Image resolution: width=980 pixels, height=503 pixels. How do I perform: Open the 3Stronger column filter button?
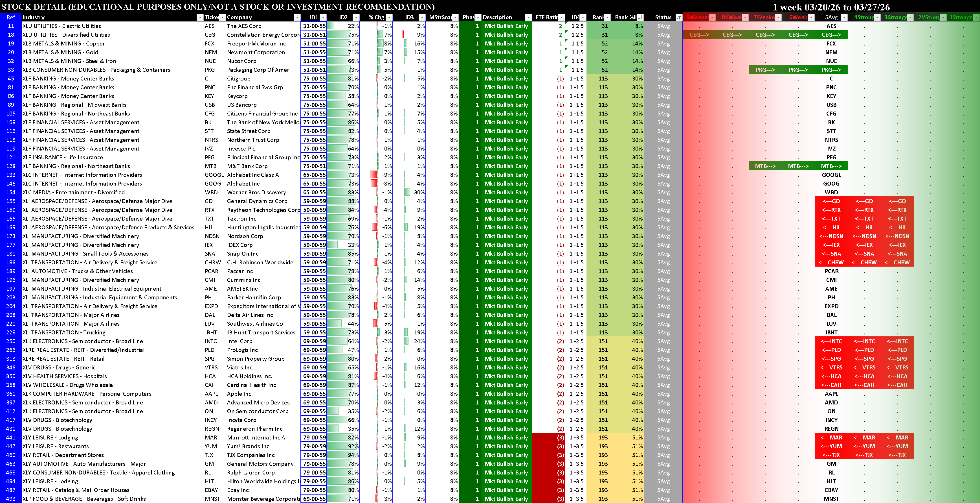[x=910, y=17]
